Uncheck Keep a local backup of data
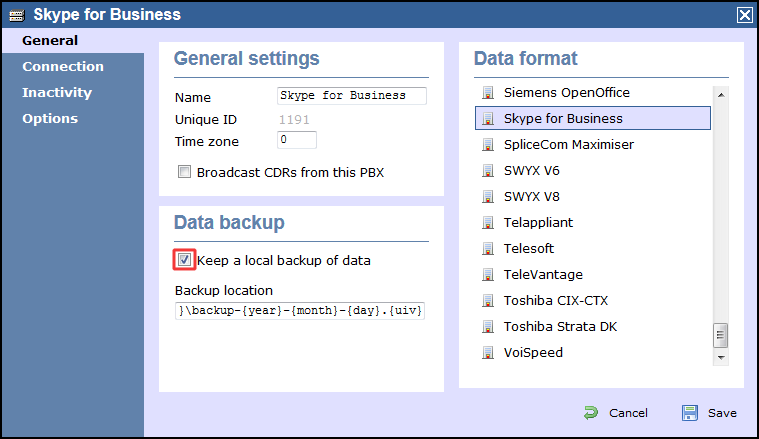Image resolution: width=759 pixels, height=439 pixels. tap(184, 260)
